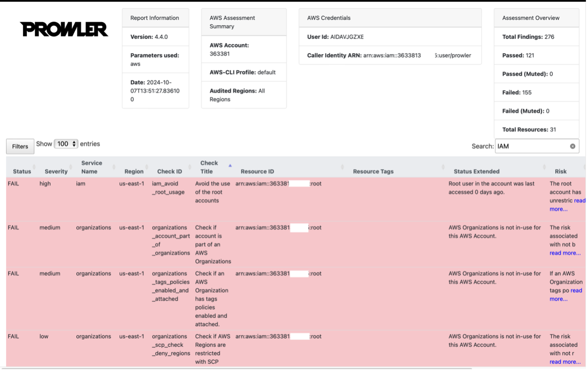Click the Caller Identity ARN value
Screen dimensions: 588x370
click(x=417, y=55)
